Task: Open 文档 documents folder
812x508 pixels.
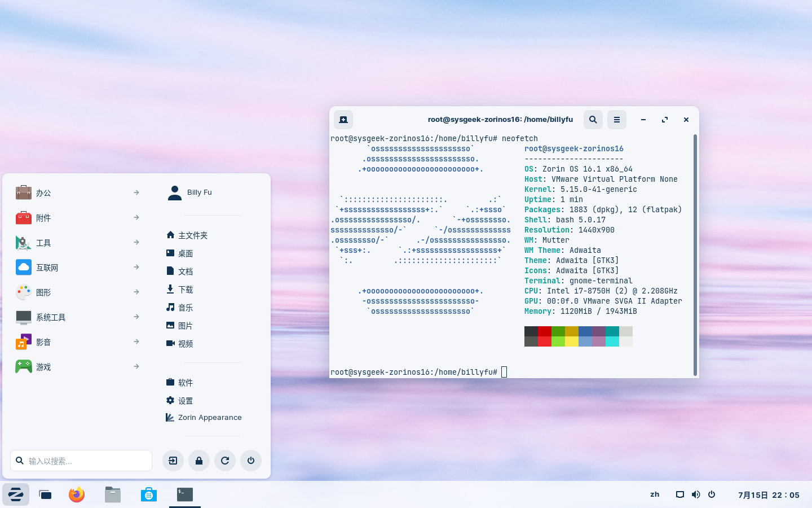Action: 179,271
